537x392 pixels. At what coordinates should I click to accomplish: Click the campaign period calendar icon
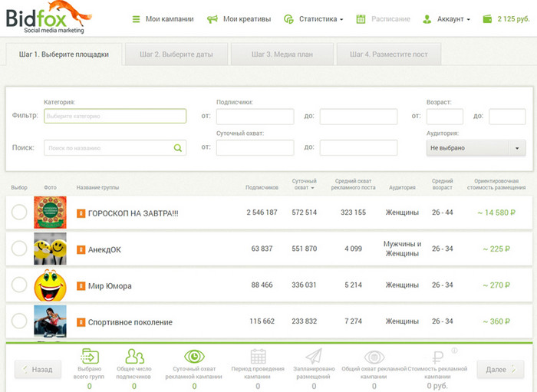(258, 356)
